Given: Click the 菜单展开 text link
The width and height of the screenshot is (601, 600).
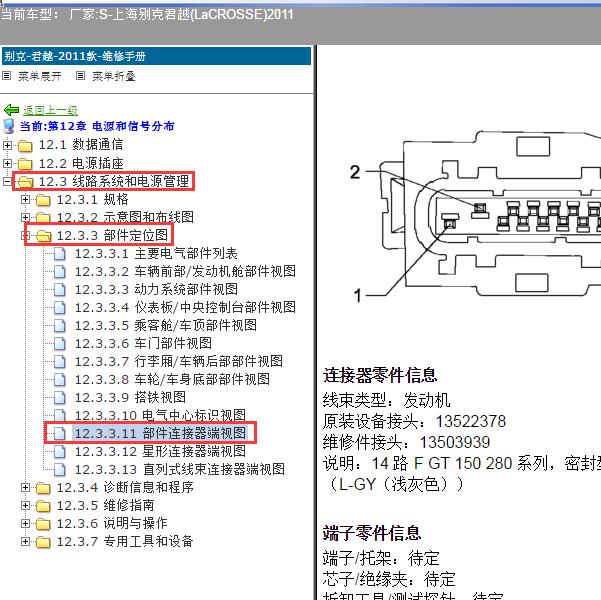Looking at the screenshot, I should click(39, 76).
